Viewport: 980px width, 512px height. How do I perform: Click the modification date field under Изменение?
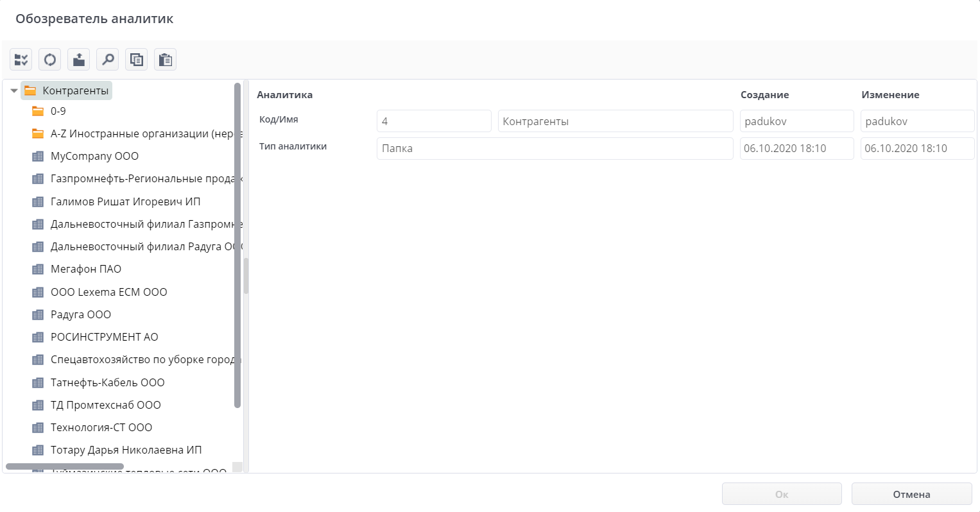[918, 148]
